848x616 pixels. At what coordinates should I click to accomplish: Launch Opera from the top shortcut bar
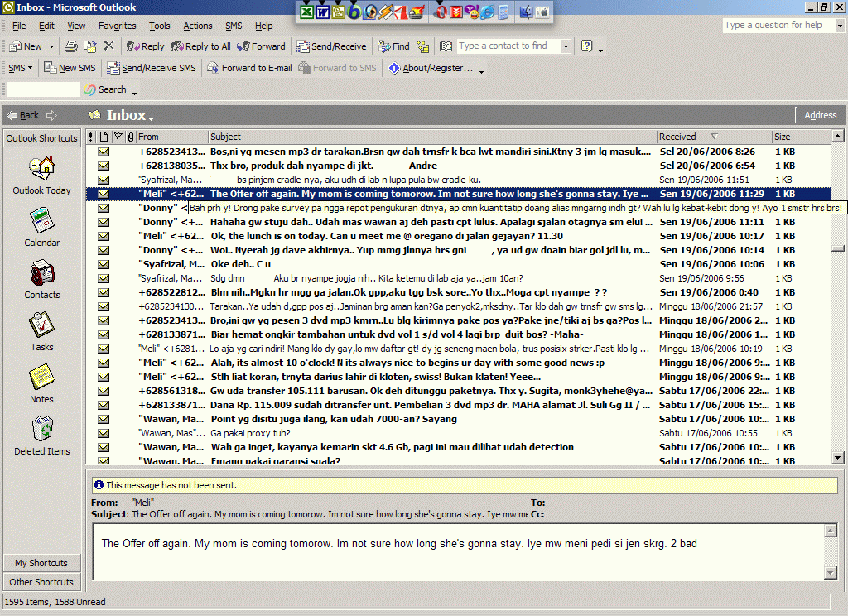click(x=441, y=12)
